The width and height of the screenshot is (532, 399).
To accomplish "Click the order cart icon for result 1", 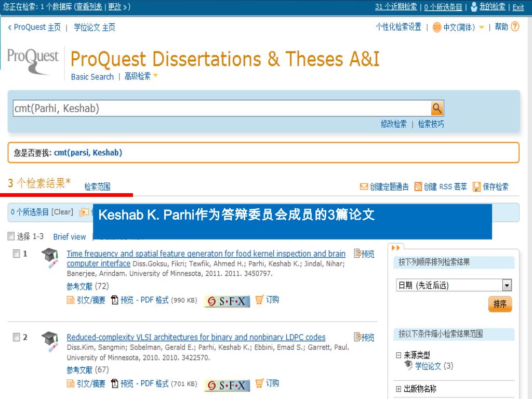I will 259,300.
